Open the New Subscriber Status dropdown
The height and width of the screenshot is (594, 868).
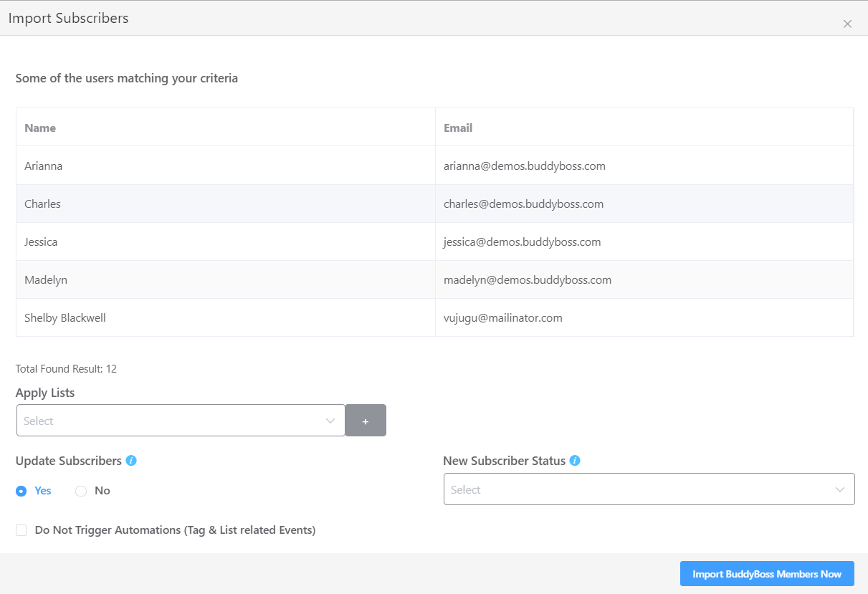[638, 490]
